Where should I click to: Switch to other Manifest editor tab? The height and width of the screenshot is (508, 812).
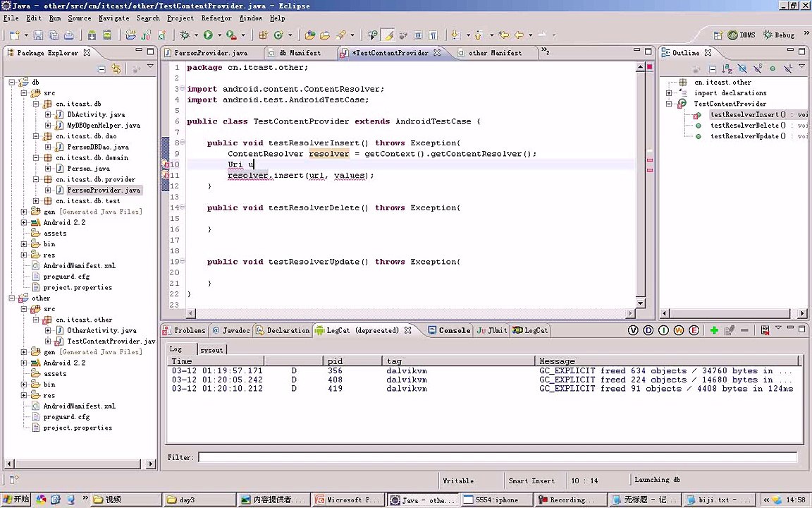point(495,53)
